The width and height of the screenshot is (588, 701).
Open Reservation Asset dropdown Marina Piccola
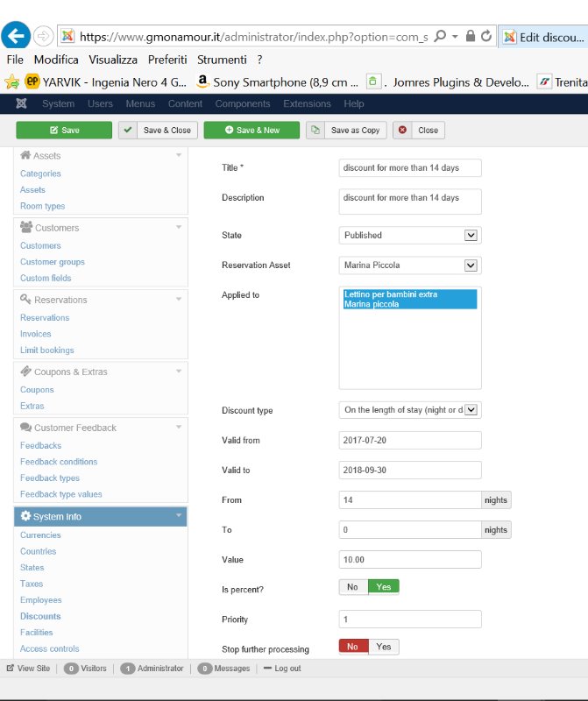[x=409, y=266]
